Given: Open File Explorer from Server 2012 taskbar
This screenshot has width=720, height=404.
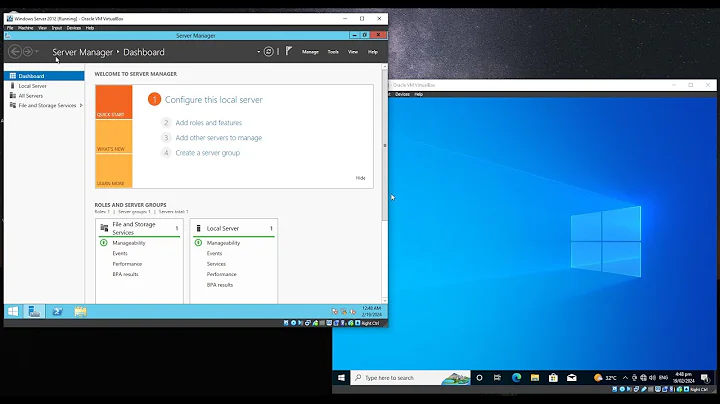Looking at the screenshot, I should point(80,312).
